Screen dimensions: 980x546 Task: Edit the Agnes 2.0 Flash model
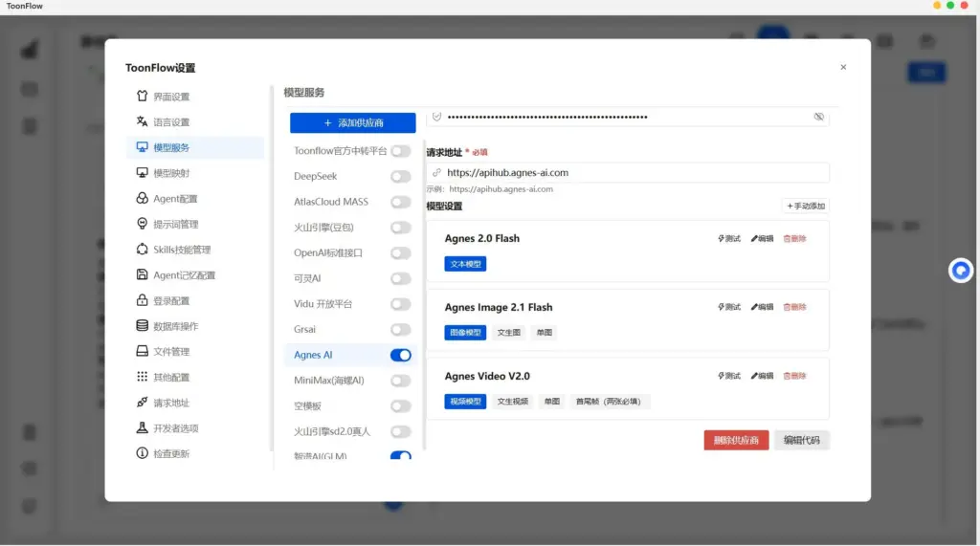click(x=762, y=239)
